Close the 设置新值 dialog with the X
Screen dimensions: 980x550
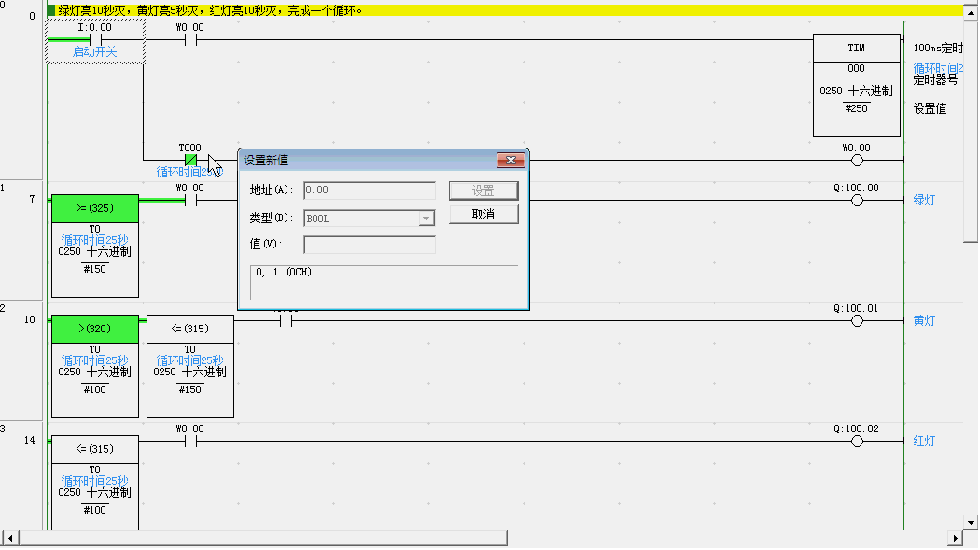click(510, 160)
